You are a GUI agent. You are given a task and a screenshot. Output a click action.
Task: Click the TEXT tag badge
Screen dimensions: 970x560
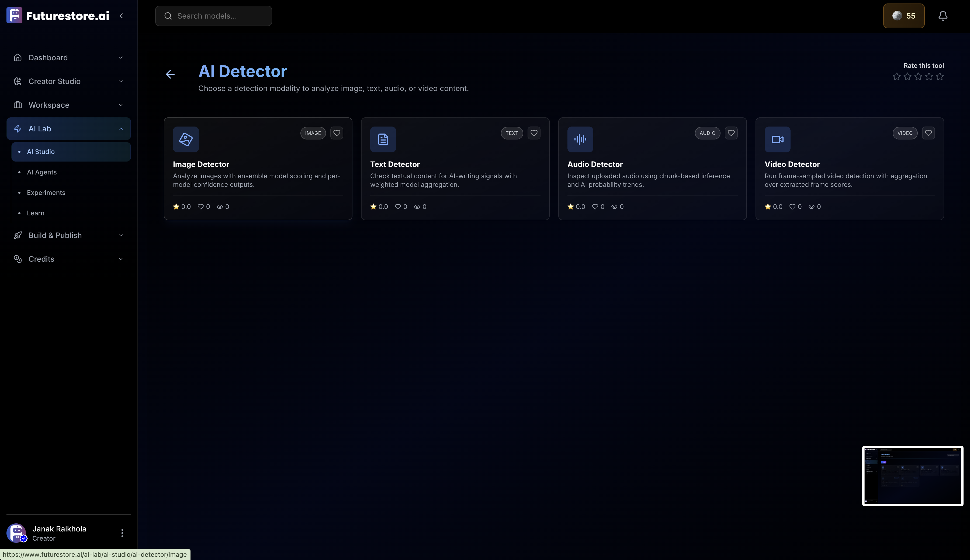512,133
